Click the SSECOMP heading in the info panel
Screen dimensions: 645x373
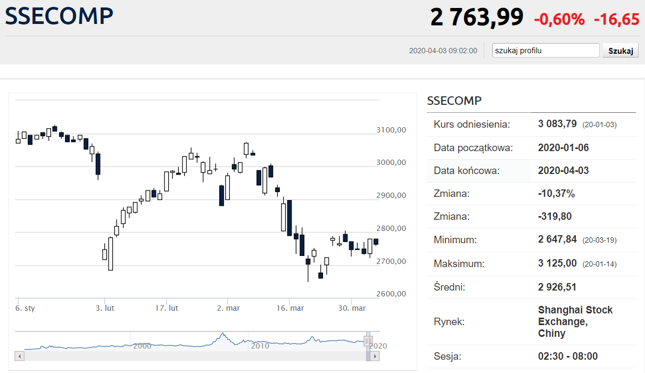(454, 101)
